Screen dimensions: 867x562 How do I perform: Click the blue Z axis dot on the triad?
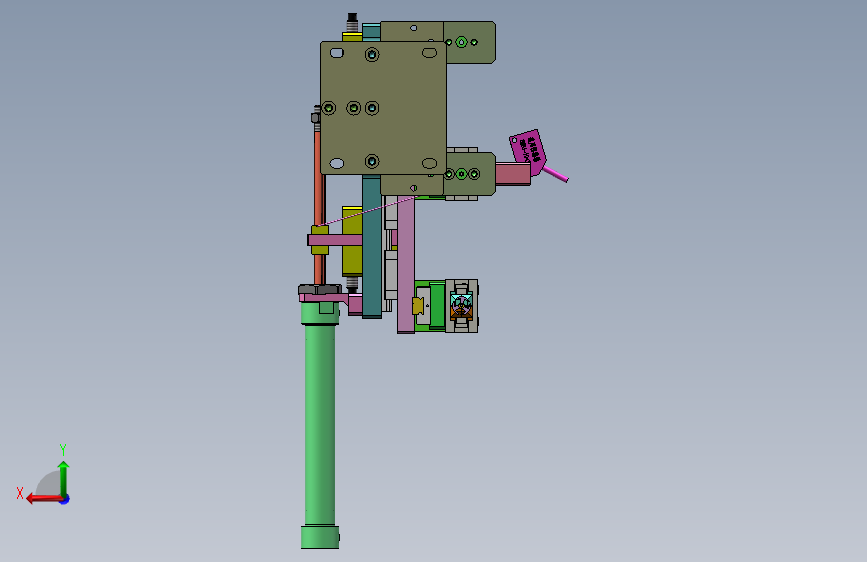(65, 499)
